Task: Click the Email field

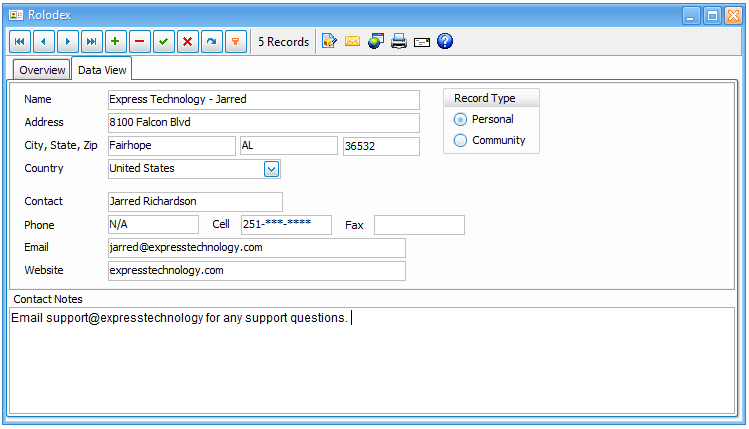Action: 257,248
